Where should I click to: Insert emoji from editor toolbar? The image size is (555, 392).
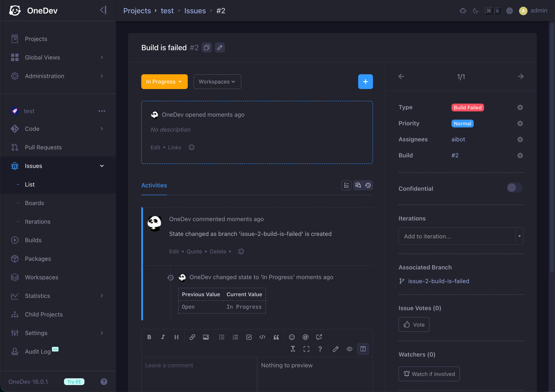tap(292, 337)
